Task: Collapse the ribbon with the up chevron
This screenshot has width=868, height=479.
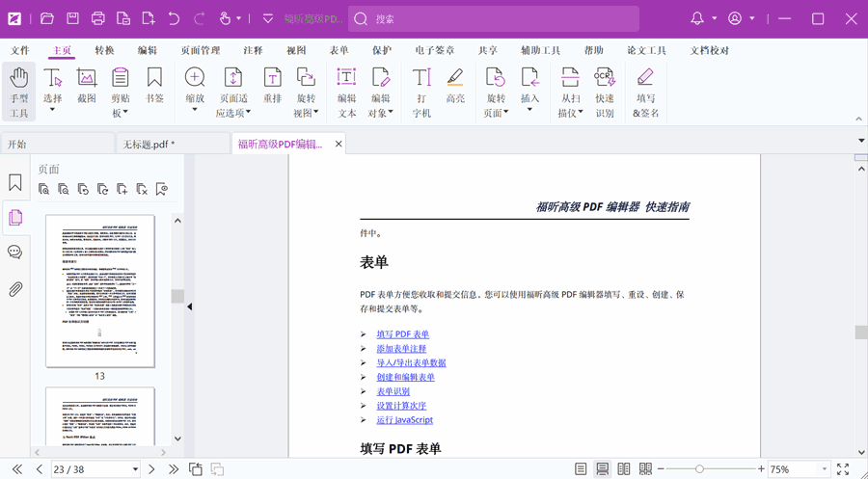Action: point(858,119)
